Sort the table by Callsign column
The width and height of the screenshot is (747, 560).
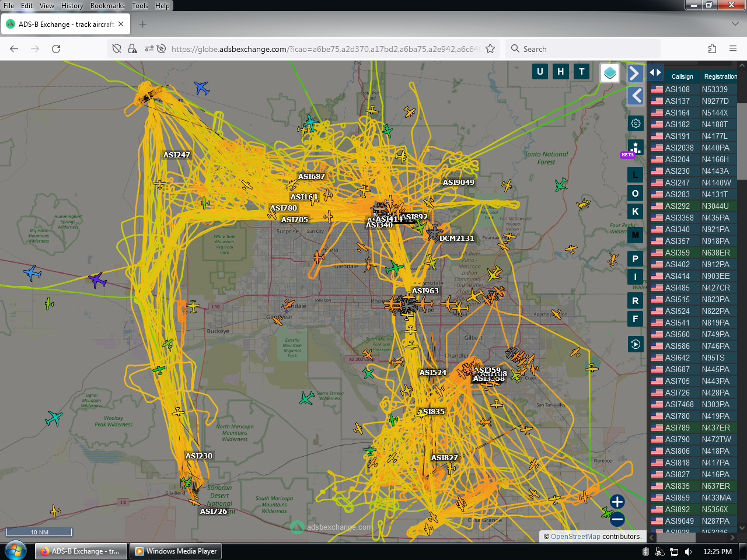point(682,76)
